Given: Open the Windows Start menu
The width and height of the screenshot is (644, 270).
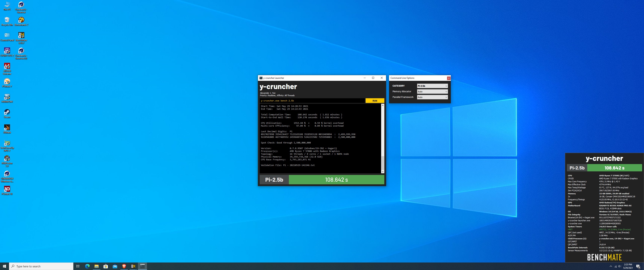Looking at the screenshot, I should (4, 266).
